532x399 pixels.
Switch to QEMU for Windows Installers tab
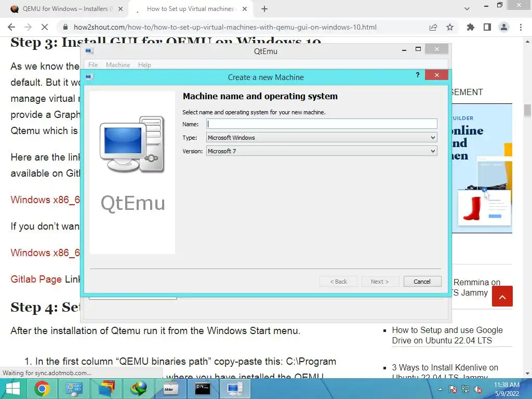(65, 9)
